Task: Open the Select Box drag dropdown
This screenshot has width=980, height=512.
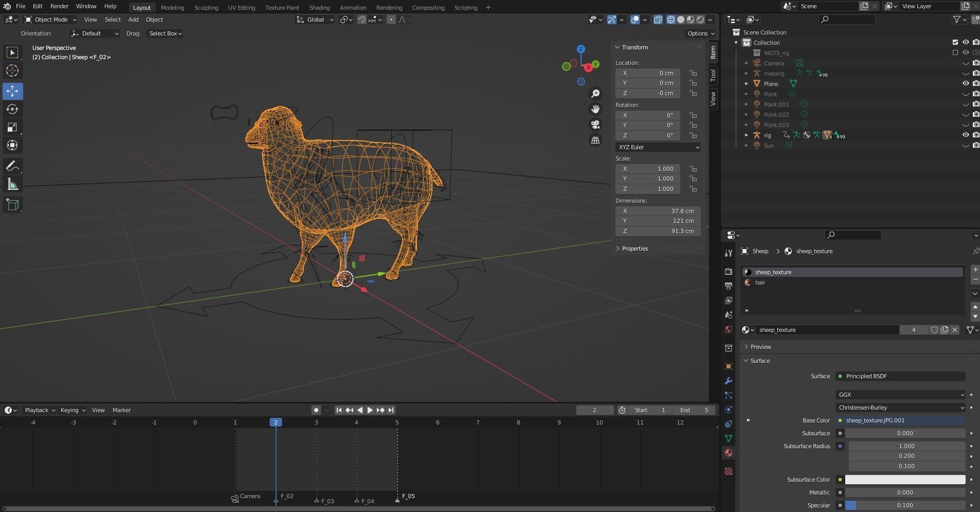Action: 165,33
